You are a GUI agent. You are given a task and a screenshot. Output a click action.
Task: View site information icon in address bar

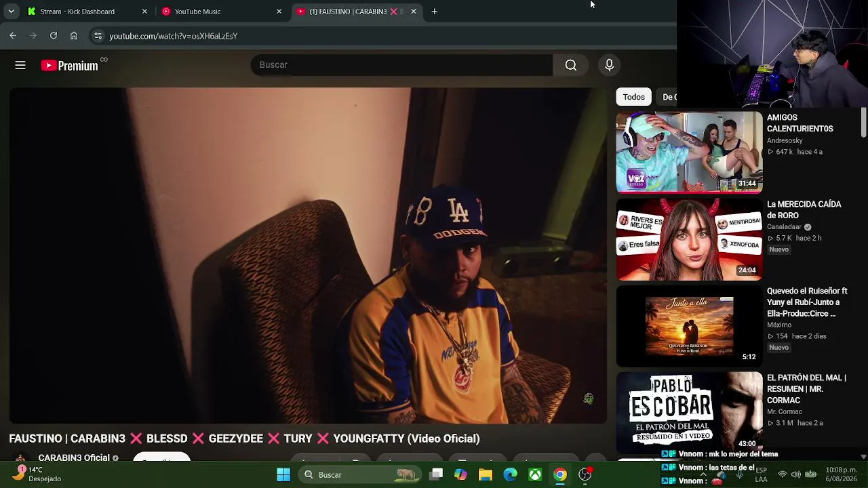pyautogui.click(x=98, y=36)
